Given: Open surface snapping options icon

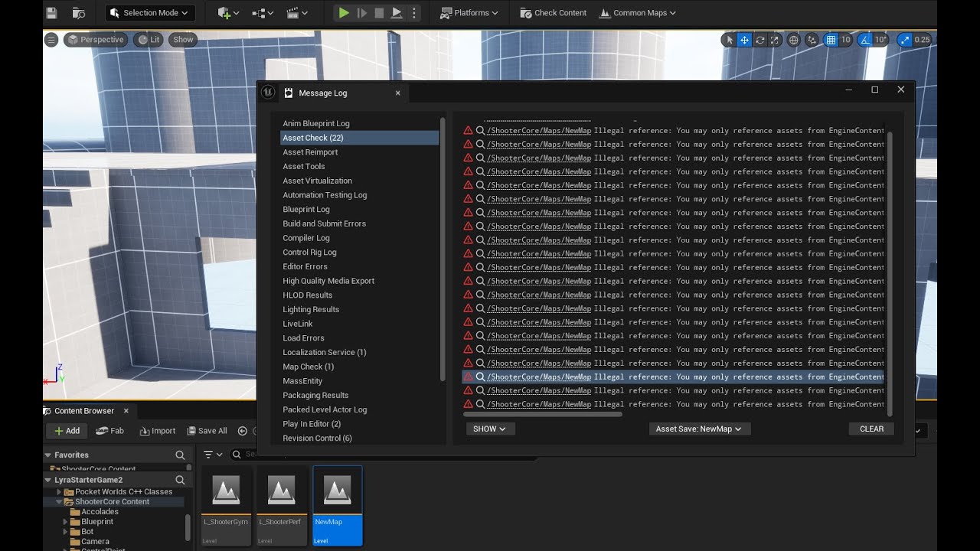Looking at the screenshot, I should coord(812,40).
